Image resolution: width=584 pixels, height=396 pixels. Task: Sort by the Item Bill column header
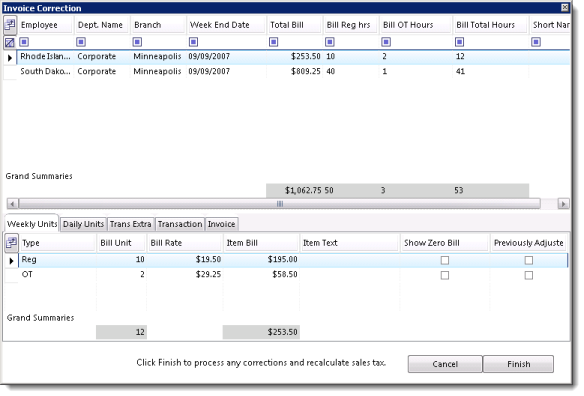pyautogui.click(x=261, y=243)
